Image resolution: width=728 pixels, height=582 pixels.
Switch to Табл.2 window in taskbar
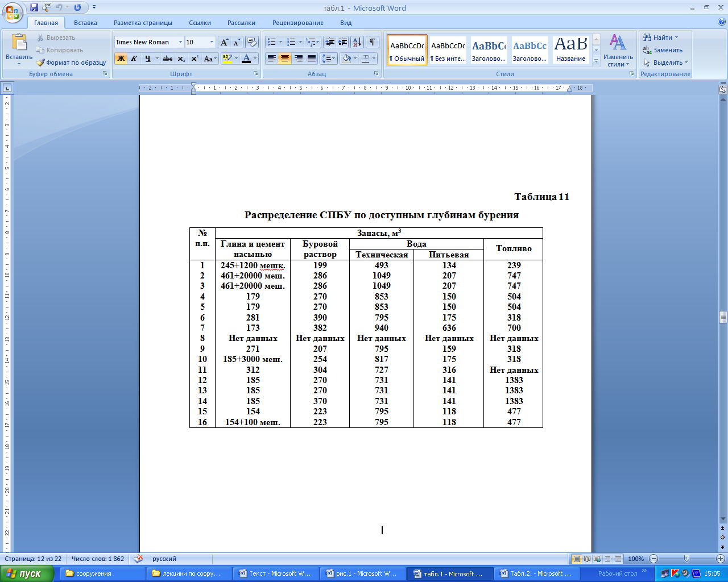point(536,573)
